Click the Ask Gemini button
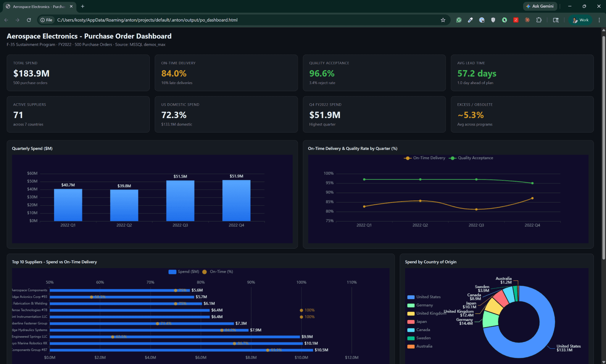The image size is (606, 364). (x=540, y=6)
